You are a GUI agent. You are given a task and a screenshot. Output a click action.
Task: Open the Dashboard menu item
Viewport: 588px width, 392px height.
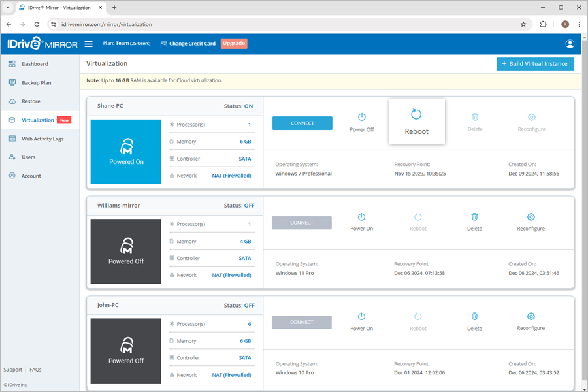(35, 64)
